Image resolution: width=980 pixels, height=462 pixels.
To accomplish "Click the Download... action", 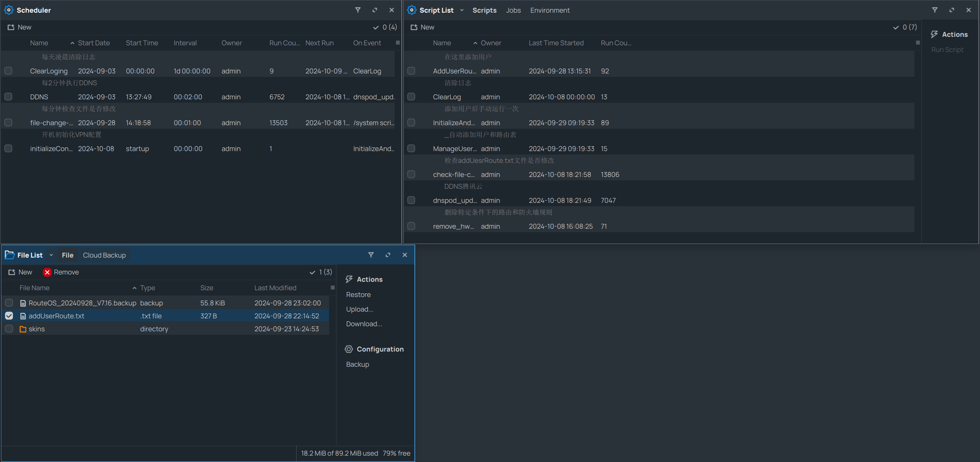I will [364, 324].
